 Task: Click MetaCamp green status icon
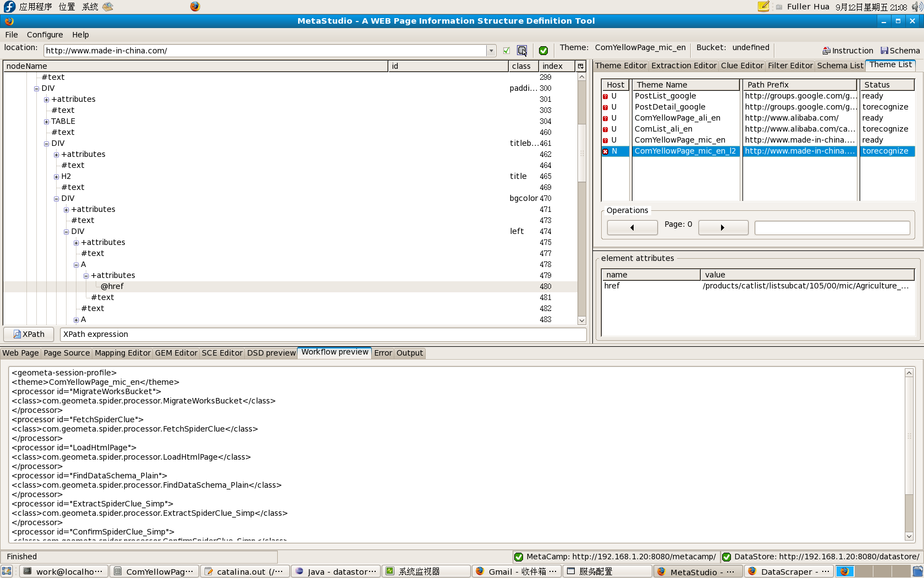(x=518, y=557)
